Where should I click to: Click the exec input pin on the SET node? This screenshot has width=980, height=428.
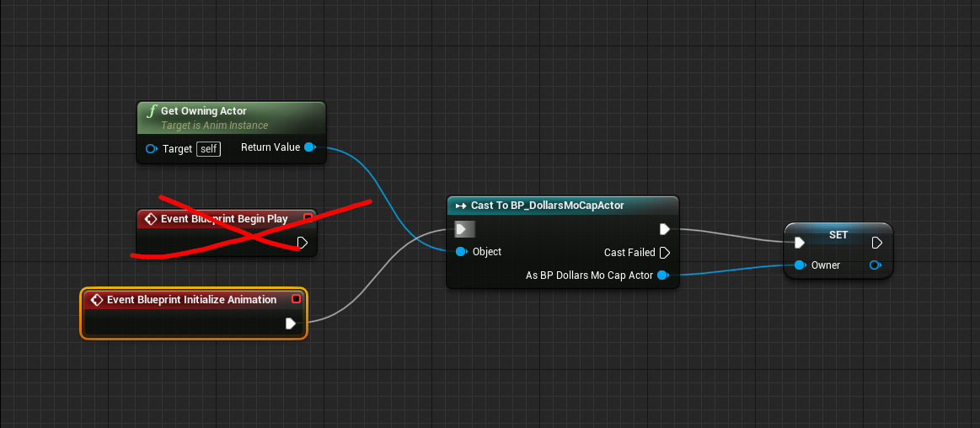point(799,243)
